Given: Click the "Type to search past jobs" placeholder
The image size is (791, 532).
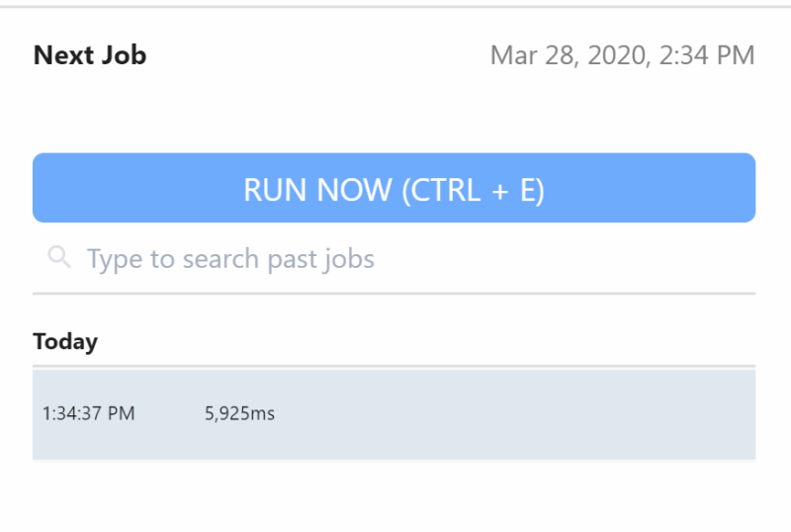Looking at the screenshot, I should (230, 259).
